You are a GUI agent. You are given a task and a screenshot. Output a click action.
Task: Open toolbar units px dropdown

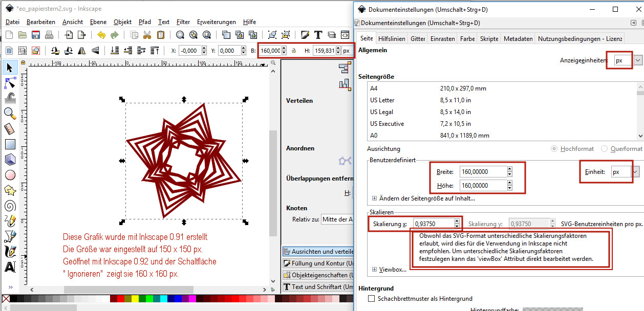(x=348, y=51)
